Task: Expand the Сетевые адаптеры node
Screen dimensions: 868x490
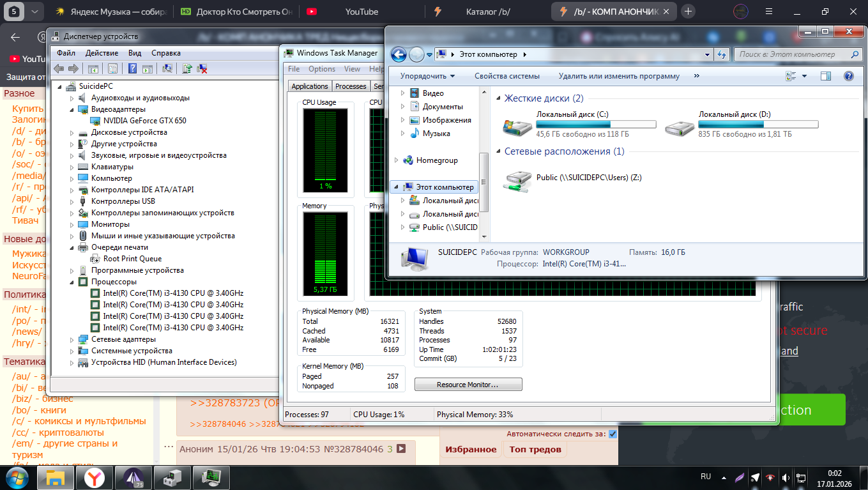Action: (72, 339)
